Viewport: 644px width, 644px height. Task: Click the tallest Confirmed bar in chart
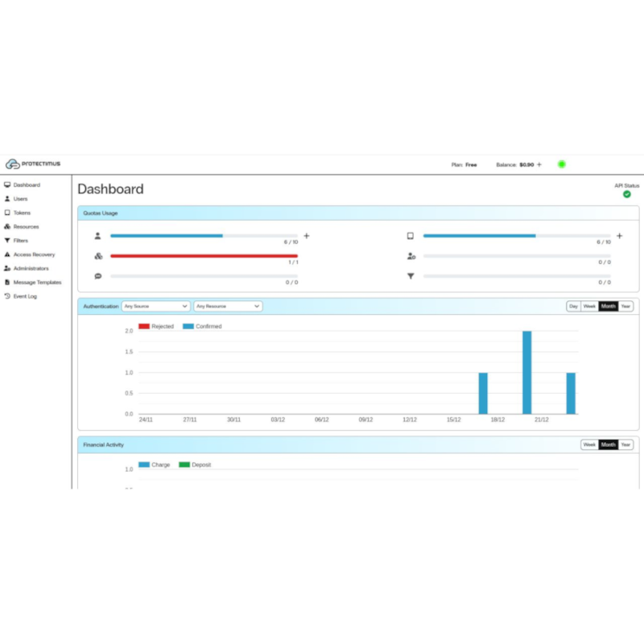point(527,373)
